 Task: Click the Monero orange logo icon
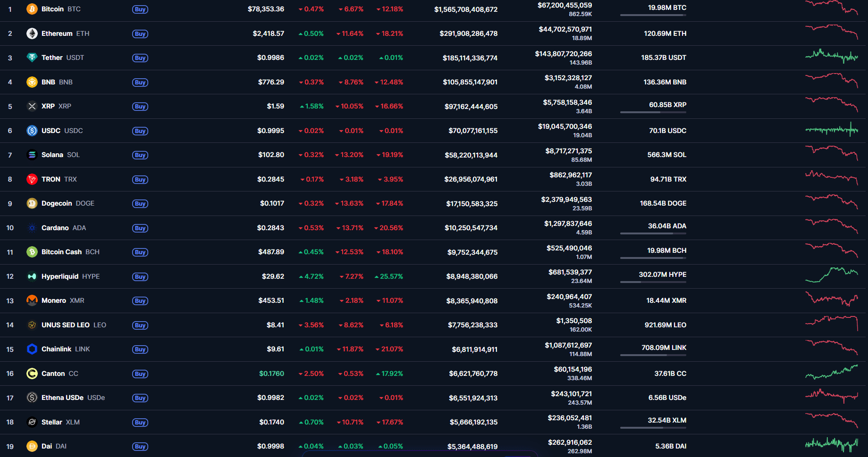[32, 300]
